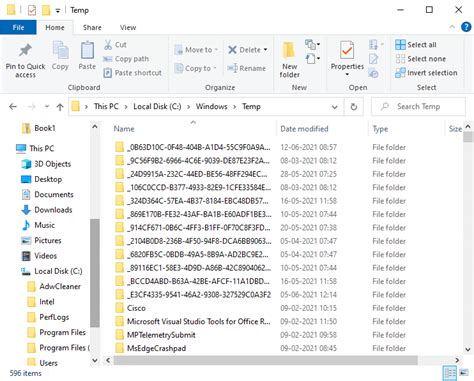474x381 pixels.
Task: Open Desktop in the navigation pane
Action: pos(42,179)
